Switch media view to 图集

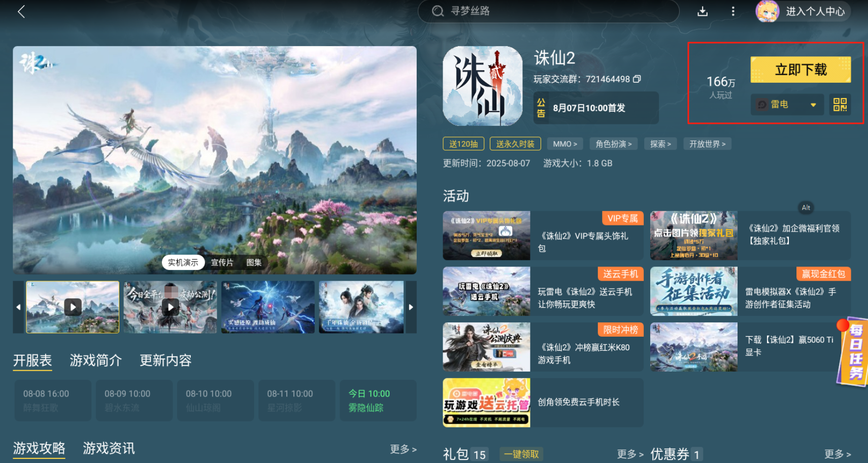[x=254, y=262]
